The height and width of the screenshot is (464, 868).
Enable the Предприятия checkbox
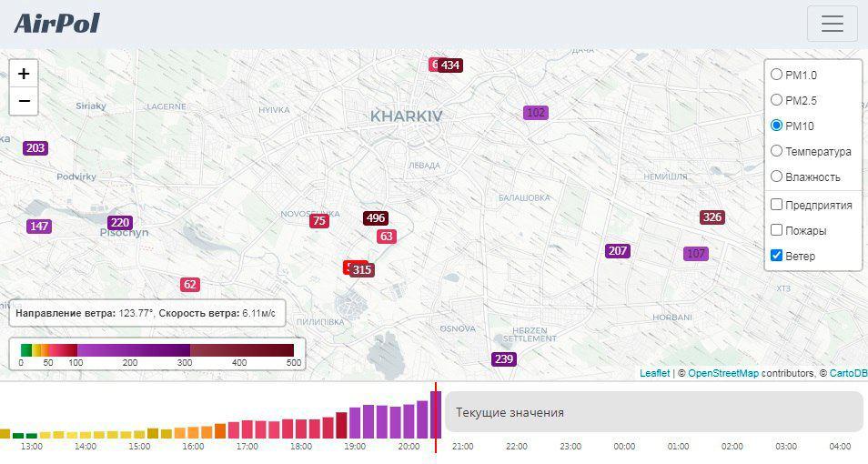[776, 205]
